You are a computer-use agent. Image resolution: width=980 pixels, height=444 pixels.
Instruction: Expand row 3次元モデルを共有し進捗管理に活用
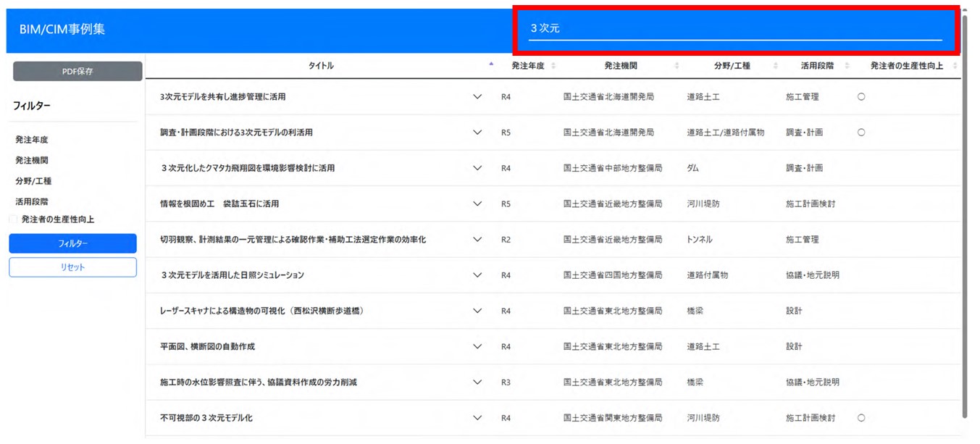pyautogui.click(x=477, y=97)
